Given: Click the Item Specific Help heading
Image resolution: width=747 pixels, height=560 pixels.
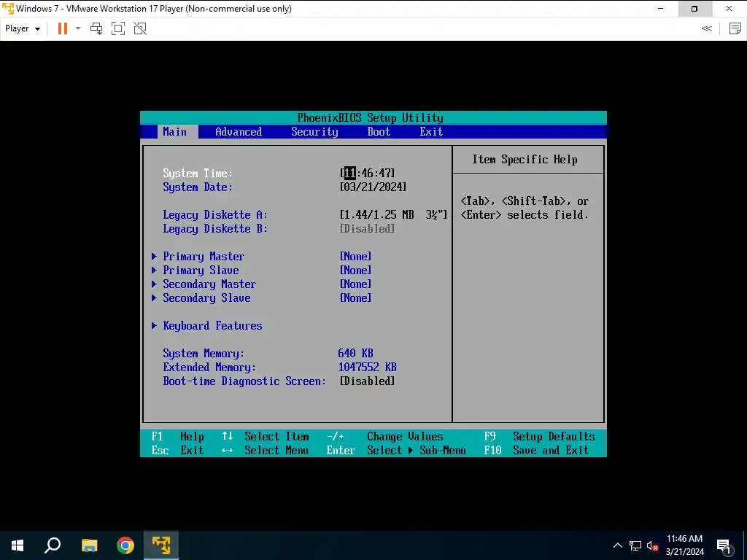Looking at the screenshot, I should tap(525, 160).
